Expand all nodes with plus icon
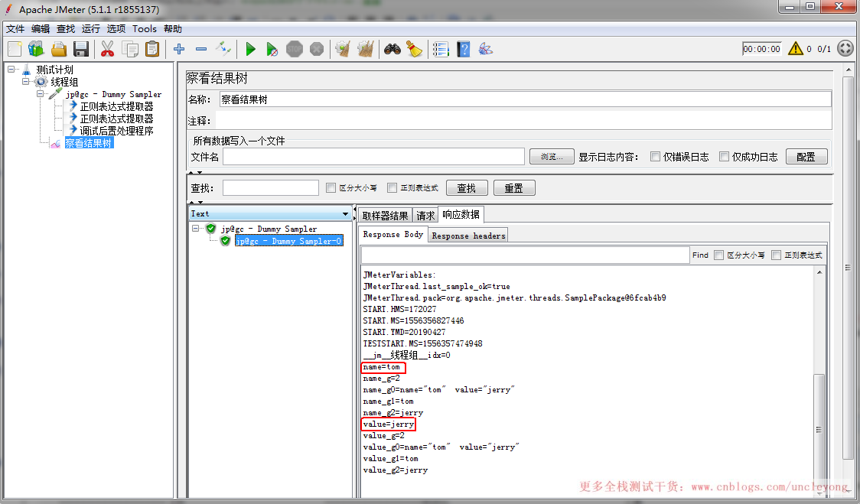860x504 pixels. [x=179, y=50]
